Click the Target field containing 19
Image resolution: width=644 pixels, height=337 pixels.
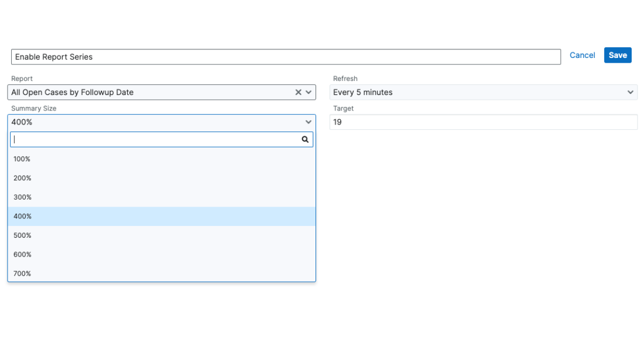pos(484,122)
